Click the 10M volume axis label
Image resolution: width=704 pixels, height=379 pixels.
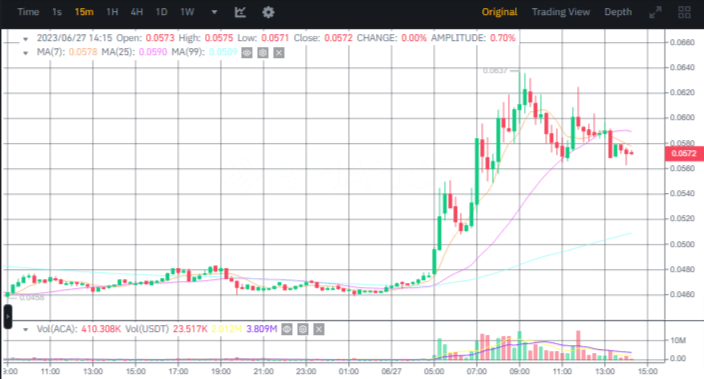678,341
